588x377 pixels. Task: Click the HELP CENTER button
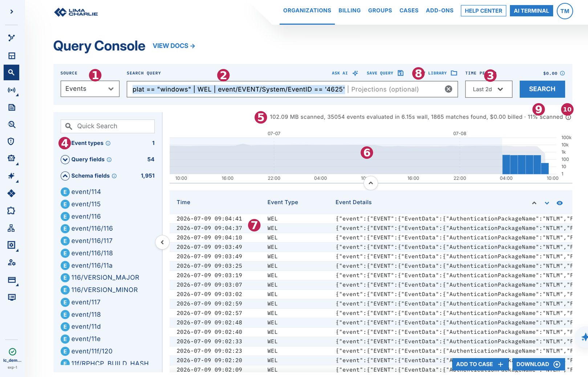coord(483,11)
